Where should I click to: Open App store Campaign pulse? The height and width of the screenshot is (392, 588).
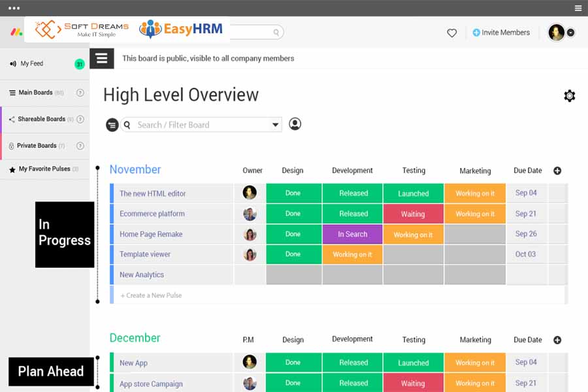[151, 384]
